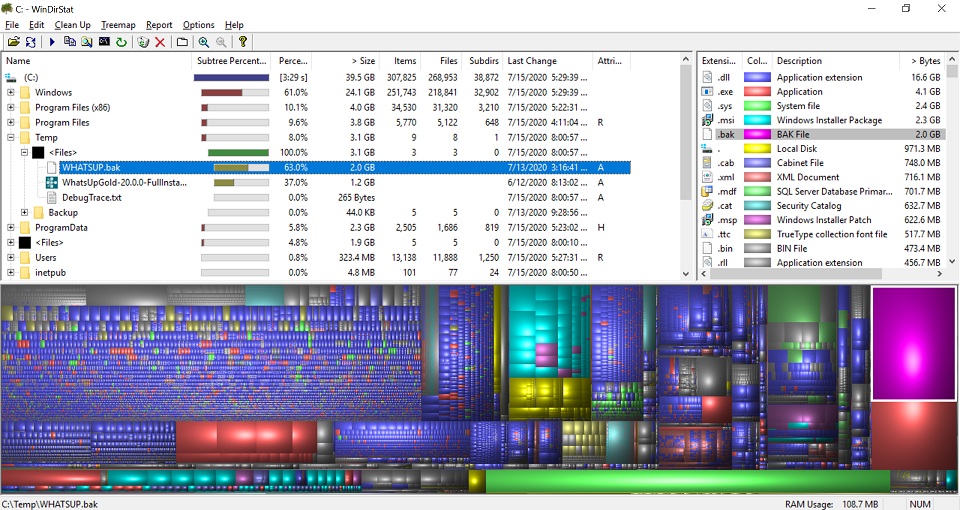This screenshot has width=960, height=510.
Task: Click the yellow question mark Help icon
Action: click(243, 42)
